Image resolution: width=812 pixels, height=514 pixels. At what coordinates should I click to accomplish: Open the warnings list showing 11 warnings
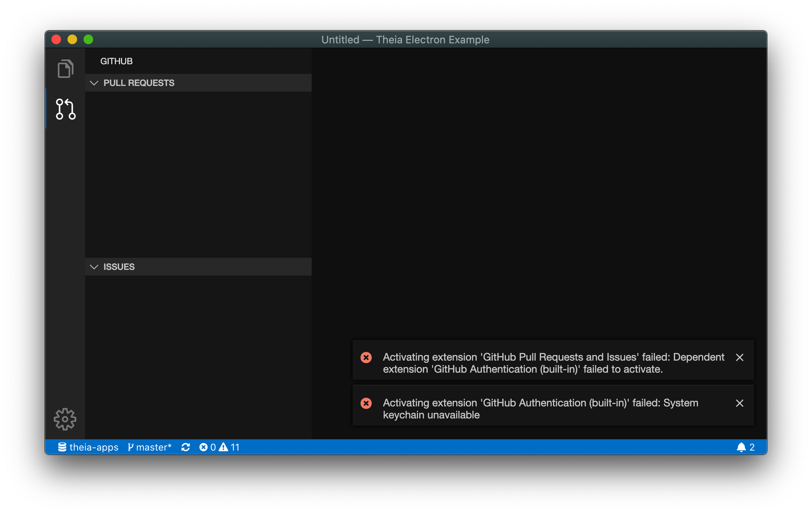pyautogui.click(x=230, y=447)
